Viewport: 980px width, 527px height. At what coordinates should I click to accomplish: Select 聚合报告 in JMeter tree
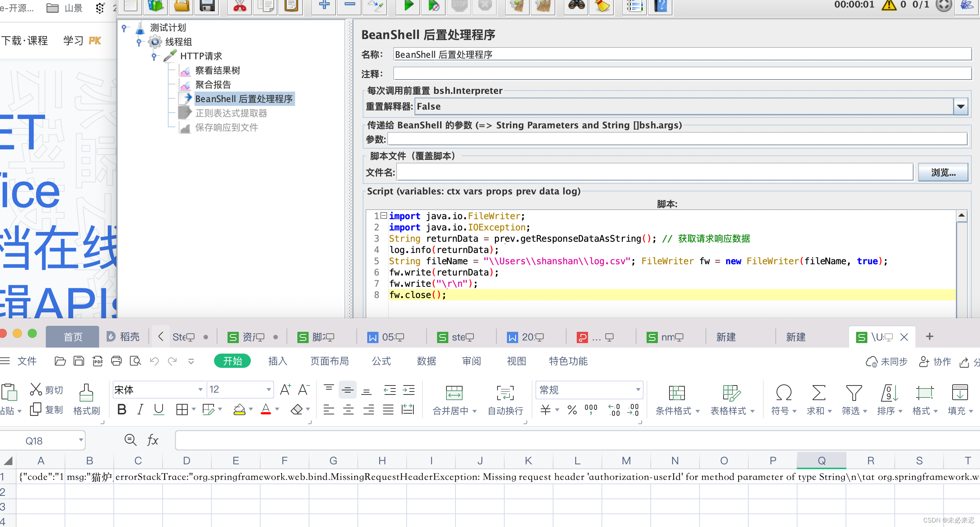(x=213, y=84)
